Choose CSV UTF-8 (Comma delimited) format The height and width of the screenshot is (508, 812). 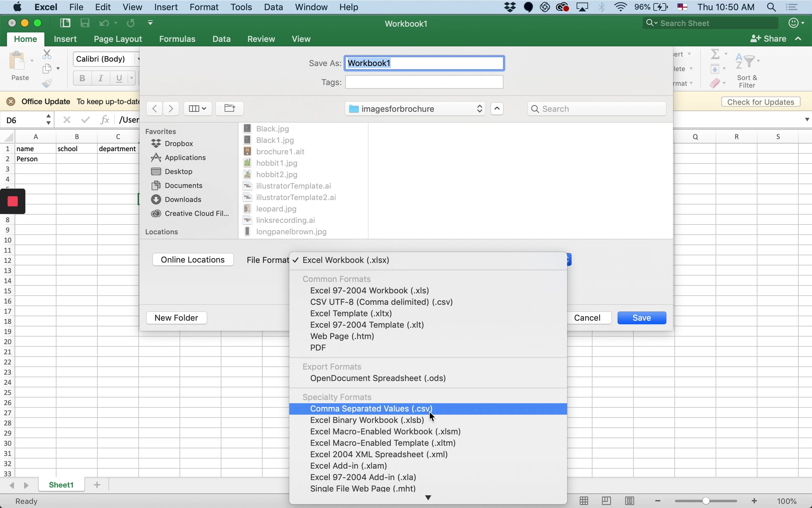[428, 302]
